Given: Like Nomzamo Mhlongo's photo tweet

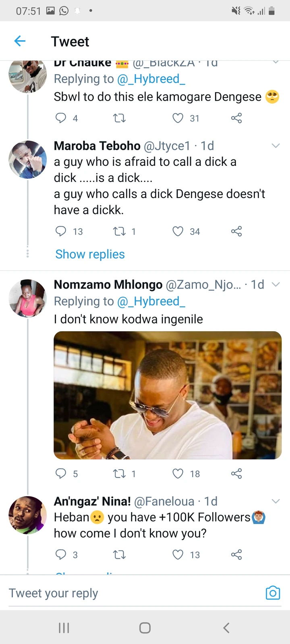Looking at the screenshot, I should (178, 474).
